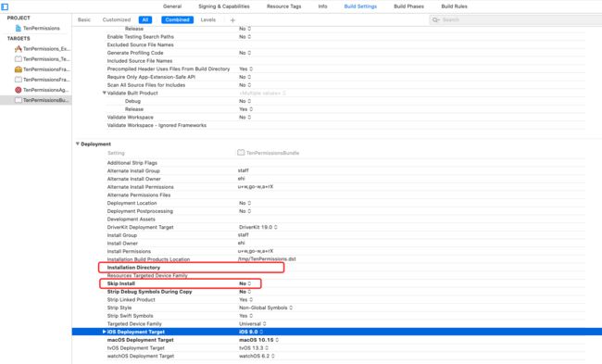602x364 pixels.
Task: Show Customized build settings filter
Action: coord(117,20)
